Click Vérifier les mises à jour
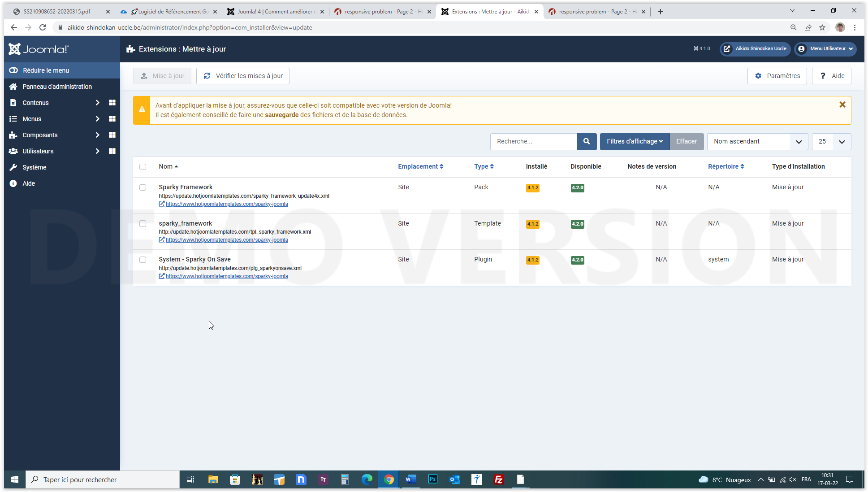This screenshot has width=868, height=492. click(x=243, y=76)
